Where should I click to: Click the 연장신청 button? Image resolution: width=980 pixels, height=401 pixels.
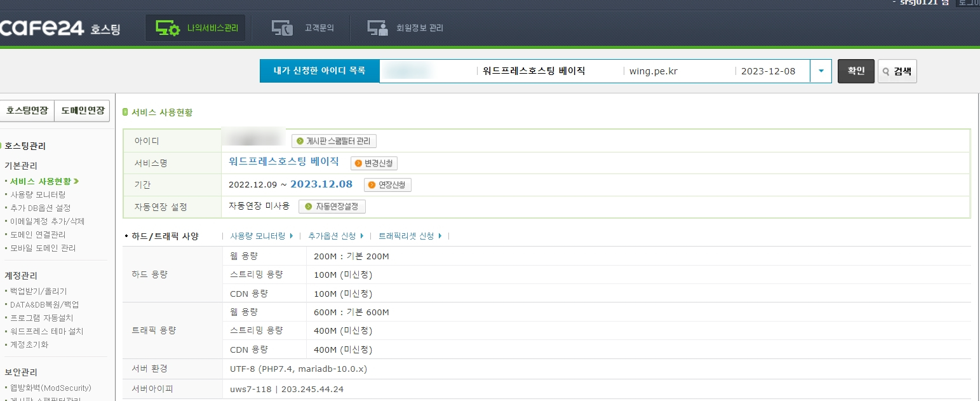coord(388,185)
